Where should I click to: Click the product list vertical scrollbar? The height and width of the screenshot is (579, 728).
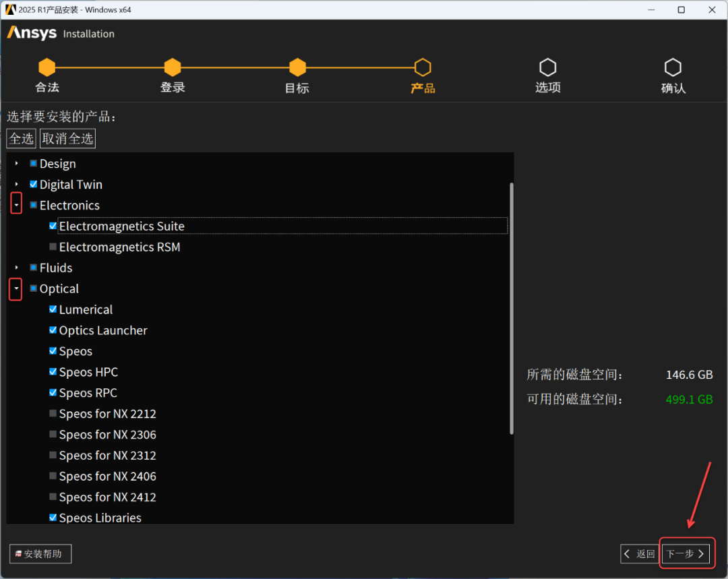pyautogui.click(x=512, y=309)
